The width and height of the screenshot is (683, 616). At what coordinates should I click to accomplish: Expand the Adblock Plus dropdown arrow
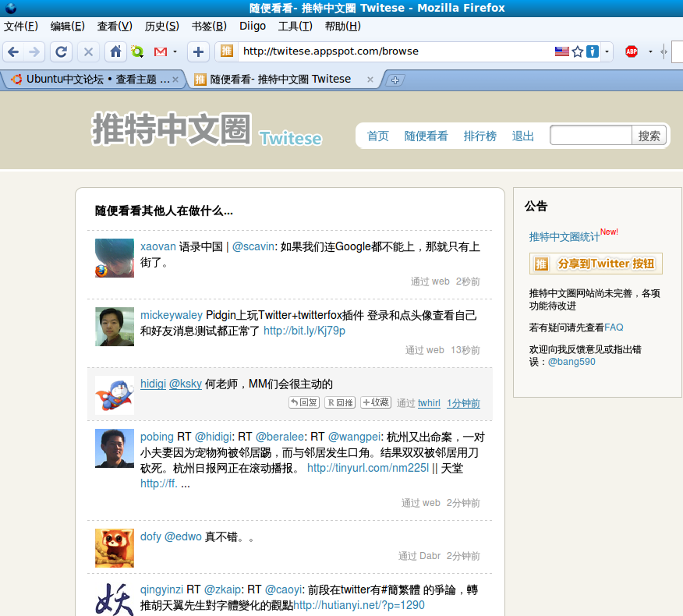pyautogui.click(x=650, y=51)
